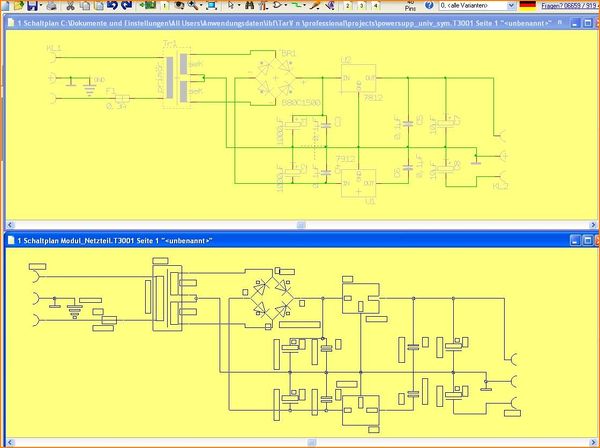Click the German flag language icon

(527, 6)
